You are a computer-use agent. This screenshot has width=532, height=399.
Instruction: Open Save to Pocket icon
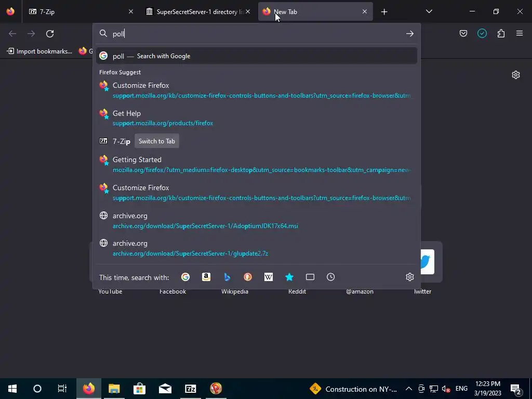coord(463,33)
